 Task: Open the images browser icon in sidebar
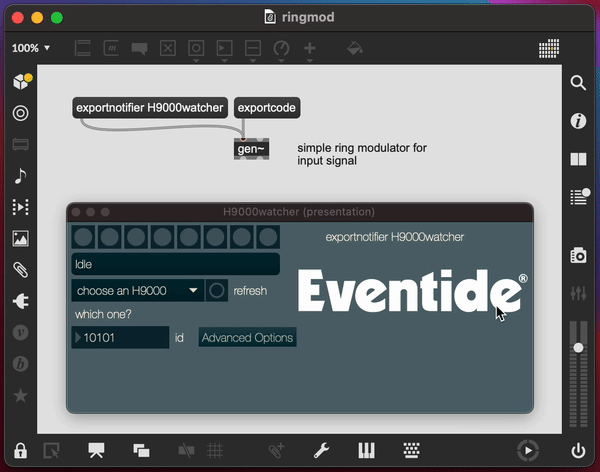(20, 238)
